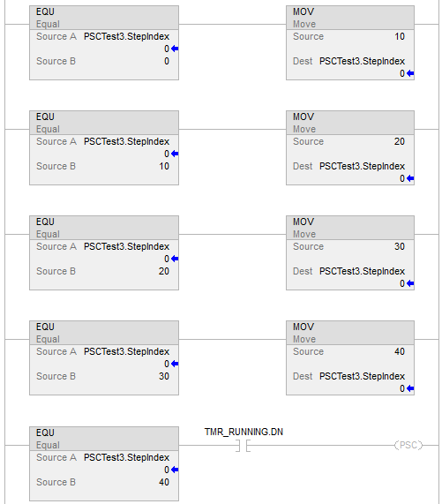Select the MOV block with Source 40
This screenshot has height=504, width=442.
pos(350,358)
